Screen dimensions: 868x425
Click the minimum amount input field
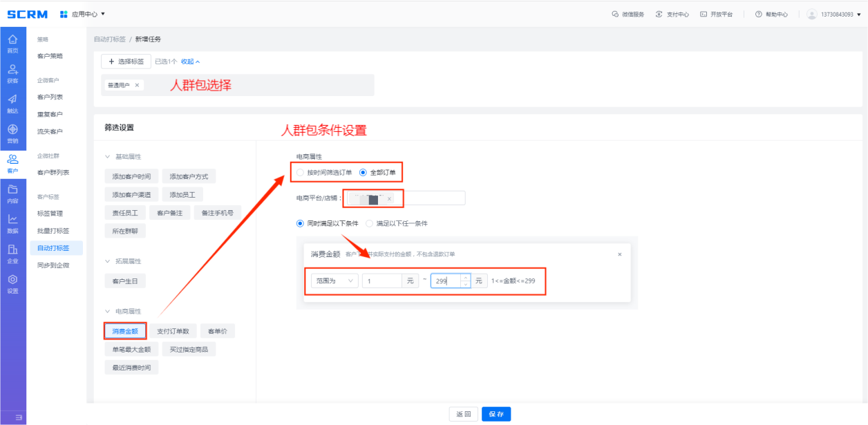(x=381, y=281)
